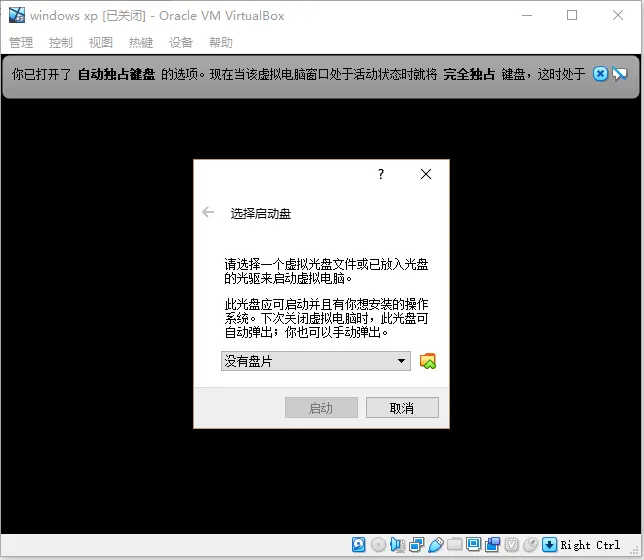
Task: Open the 控制 menu
Action: pyautogui.click(x=61, y=42)
